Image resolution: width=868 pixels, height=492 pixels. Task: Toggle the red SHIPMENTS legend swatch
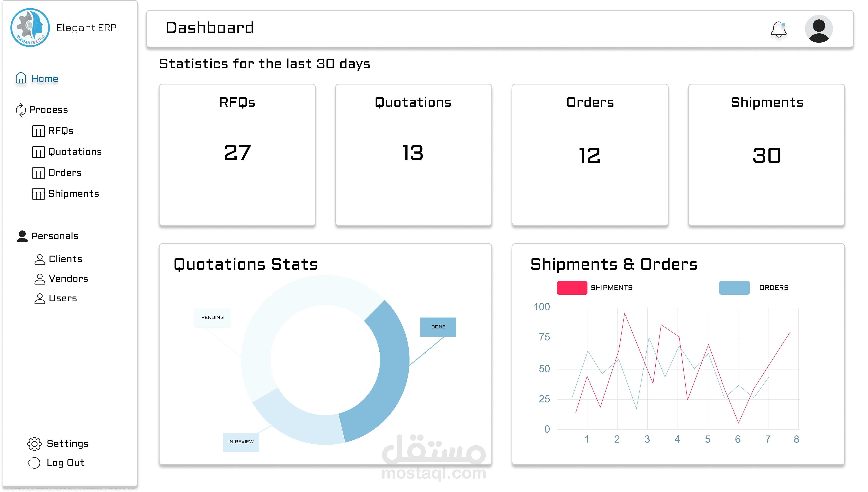click(x=572, y=288)
